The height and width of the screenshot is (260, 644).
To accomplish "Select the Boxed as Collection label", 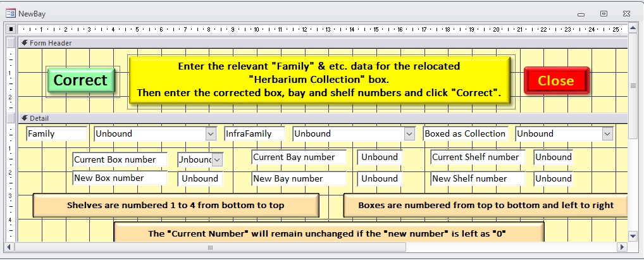I will click(x=466, y=134).
